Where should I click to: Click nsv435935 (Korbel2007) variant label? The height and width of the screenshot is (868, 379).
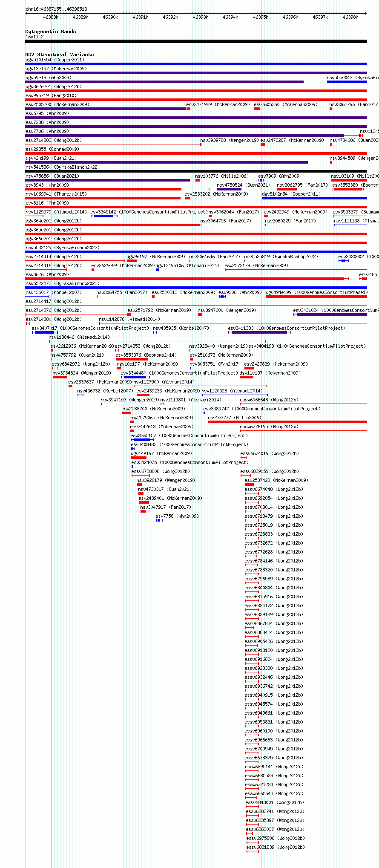(x=181, y=328)
